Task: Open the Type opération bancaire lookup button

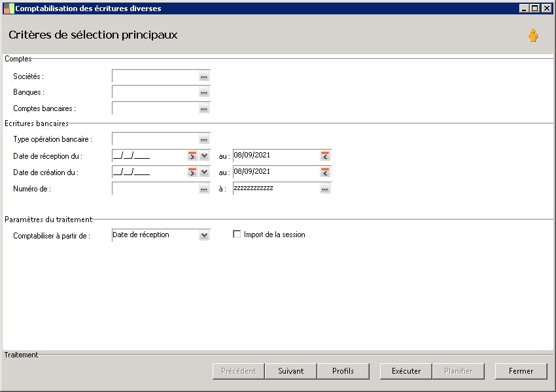Action: pos(204,139)
